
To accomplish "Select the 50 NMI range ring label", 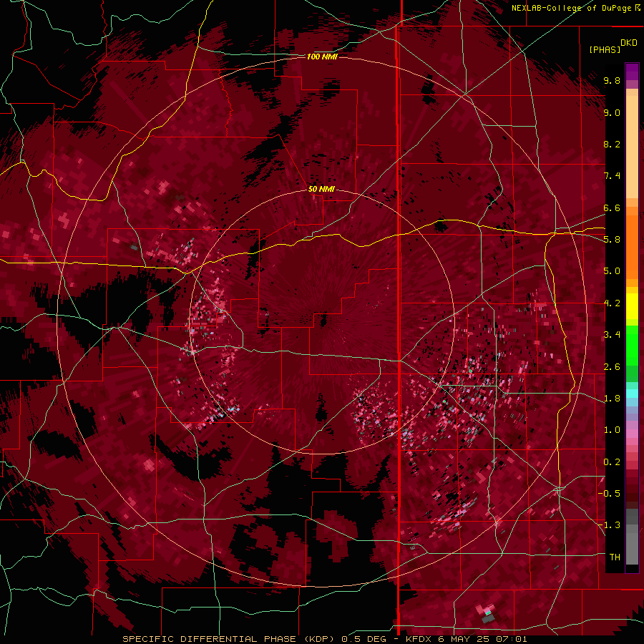I will (x=321, y=190).
